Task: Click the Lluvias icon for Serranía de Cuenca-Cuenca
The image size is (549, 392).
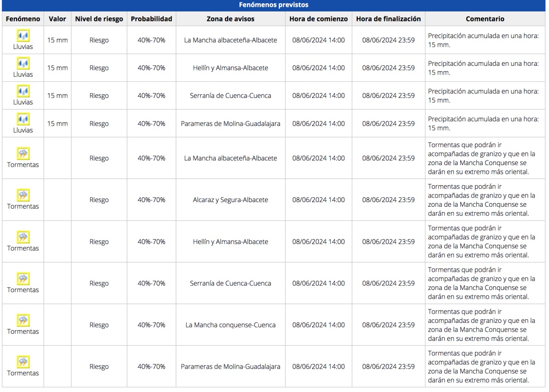Action: click(23, 91)
